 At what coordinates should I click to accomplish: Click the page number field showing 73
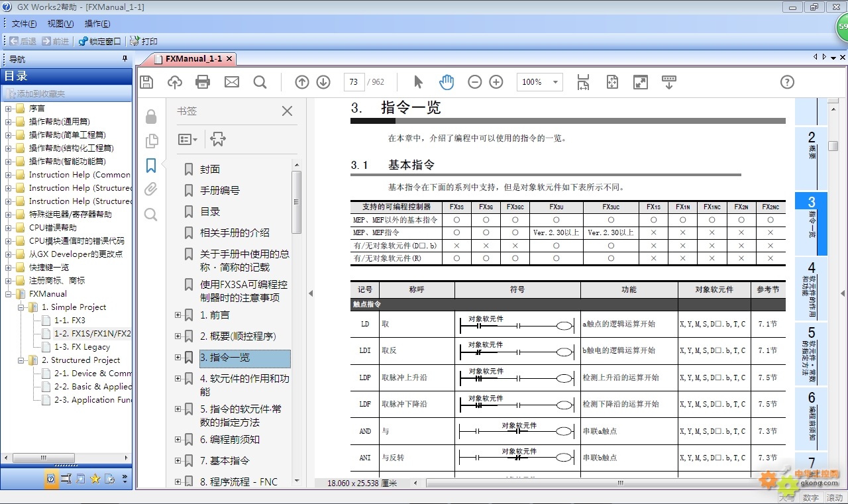coord(354,82)
